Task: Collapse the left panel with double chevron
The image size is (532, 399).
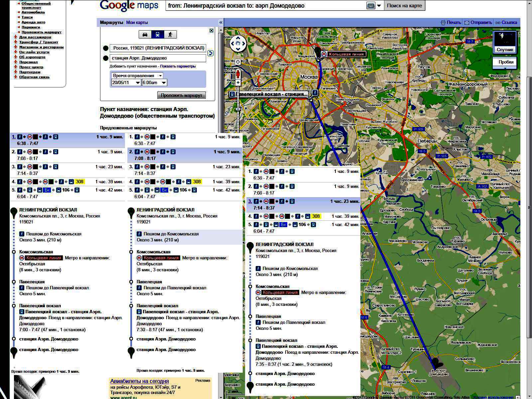Action: point(220,23)
